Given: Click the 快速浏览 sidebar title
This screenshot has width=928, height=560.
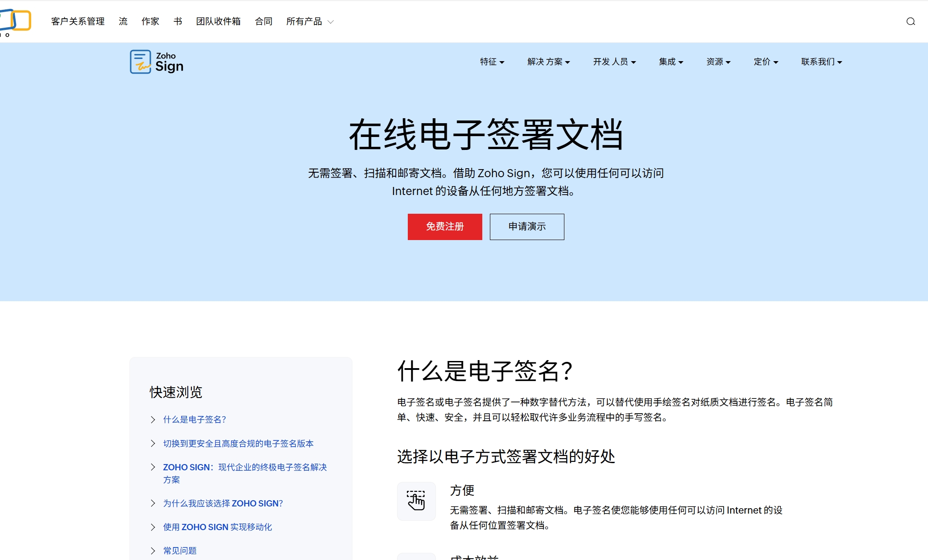Looking at the screenshot, I should click(x=176, y=392).
